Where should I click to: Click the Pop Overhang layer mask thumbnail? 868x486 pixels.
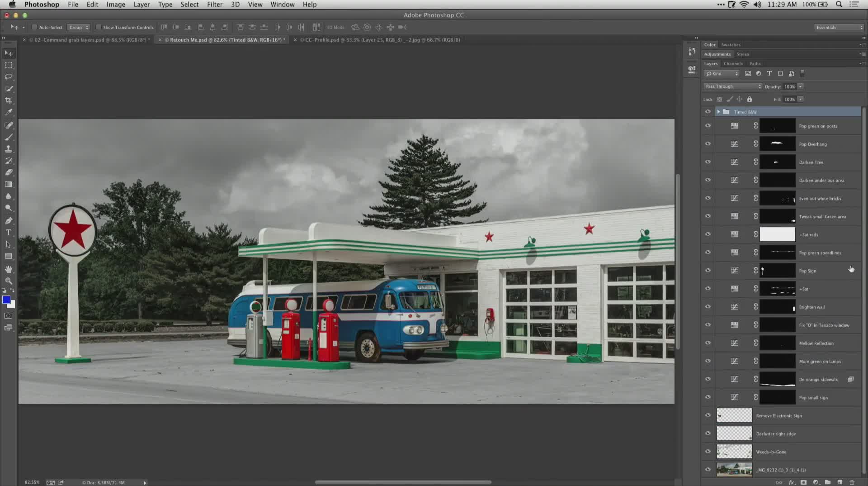(777, 144)
